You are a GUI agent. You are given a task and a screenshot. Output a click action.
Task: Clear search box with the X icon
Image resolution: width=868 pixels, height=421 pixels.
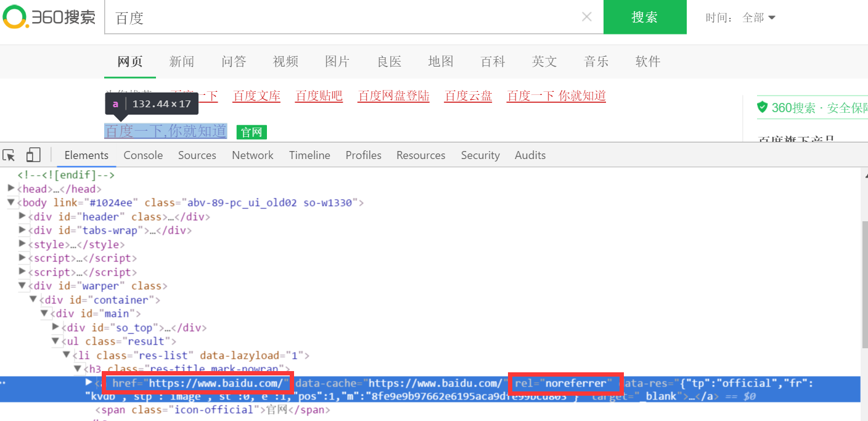587,17
